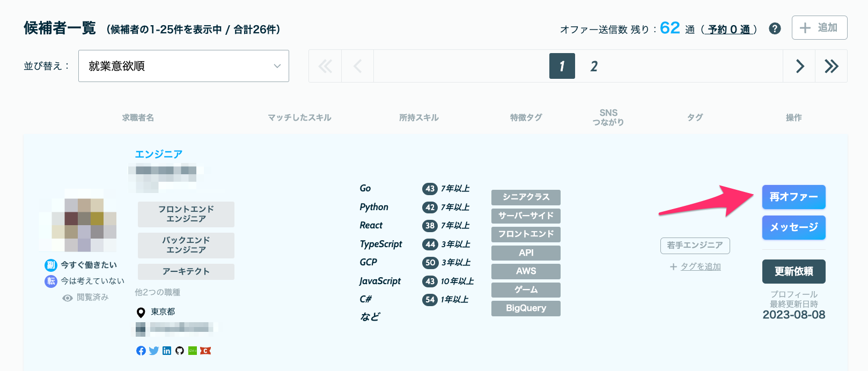Viewport: 868px width, 371px height.
Task: Click the eye icon beside 閲覧済み
Action: pos(68,298)
